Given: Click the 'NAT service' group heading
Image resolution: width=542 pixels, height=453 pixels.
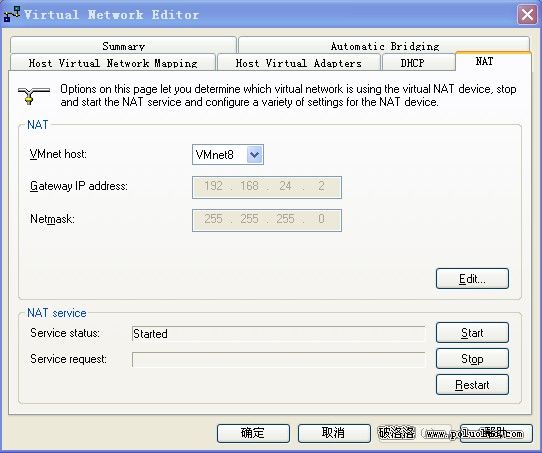Looking at the screenshot, I should point(57,313).
